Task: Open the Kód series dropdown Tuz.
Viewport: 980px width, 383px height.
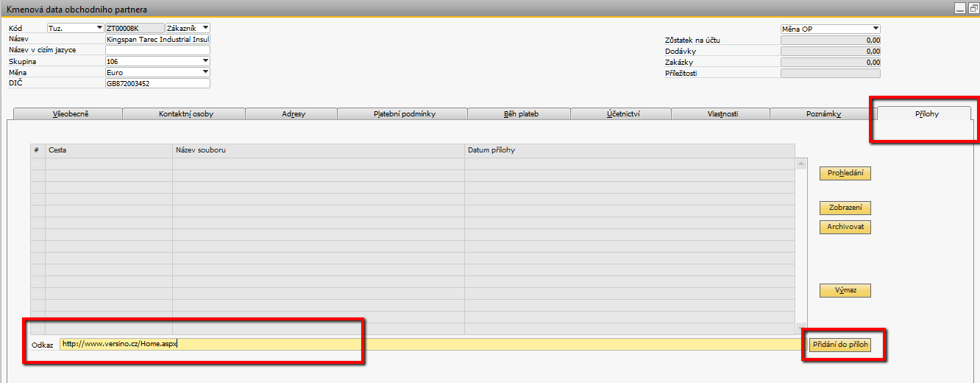Action: coord(99,28)
